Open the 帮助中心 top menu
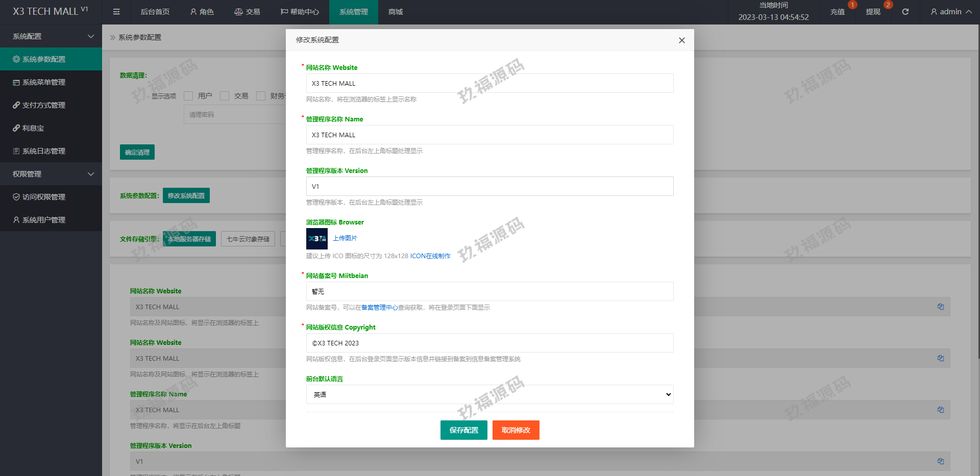980x476 pixels. point(300,12)
